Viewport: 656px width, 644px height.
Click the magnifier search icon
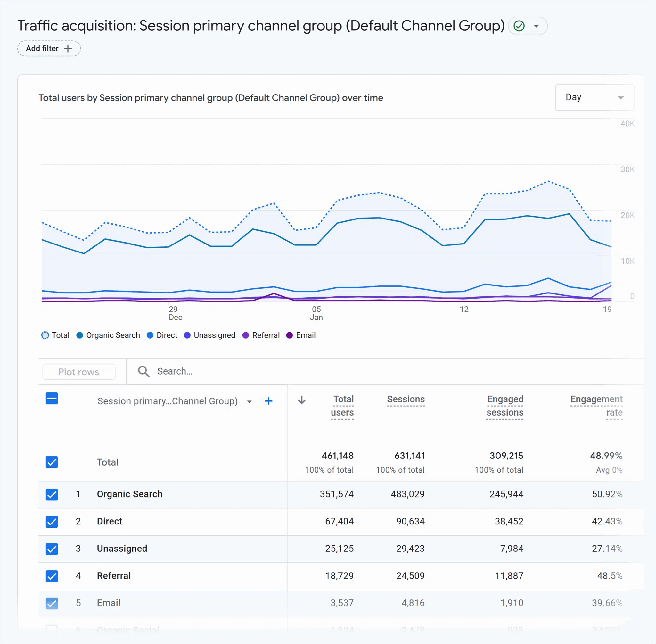point(143,371)
